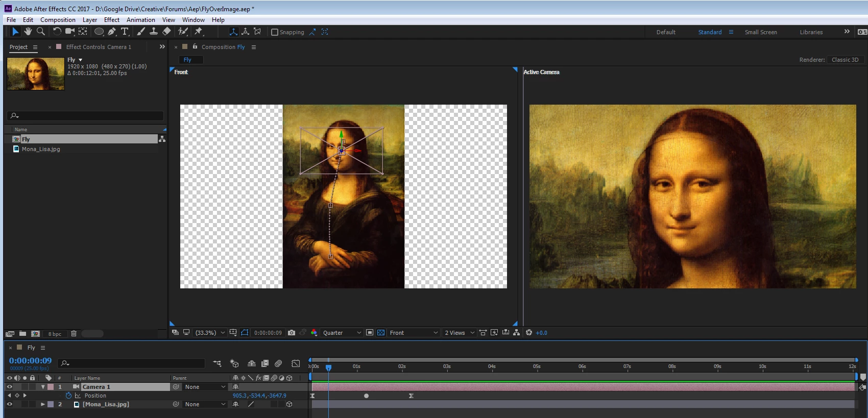Choose View Axis mode

257,32
